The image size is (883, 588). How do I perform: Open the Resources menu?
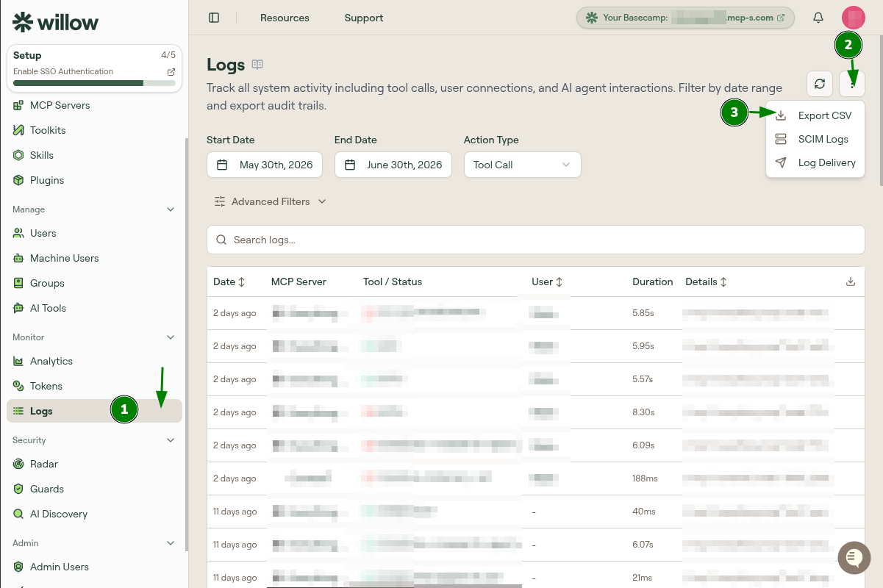tap(285, 18)
